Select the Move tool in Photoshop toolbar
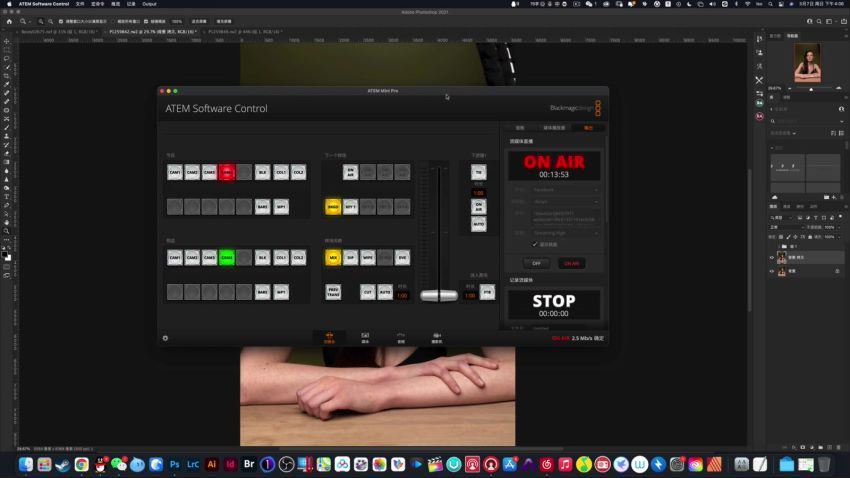 pos(7,41)
